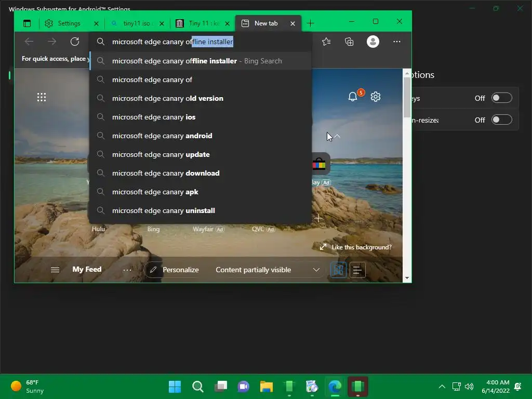
Task: Open Edge Settings and more menu
Action: 396,42
